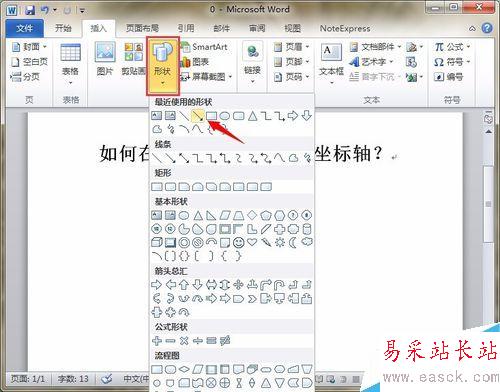Open the Symbol dropdown

(x=452, y=62)
